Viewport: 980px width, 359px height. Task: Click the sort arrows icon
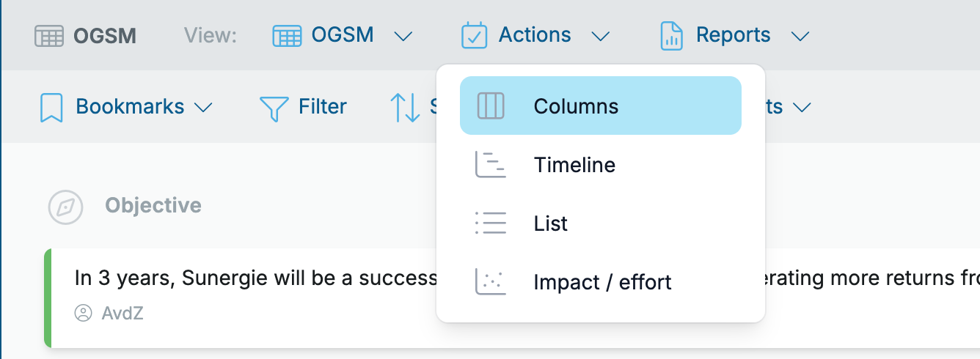404,107
